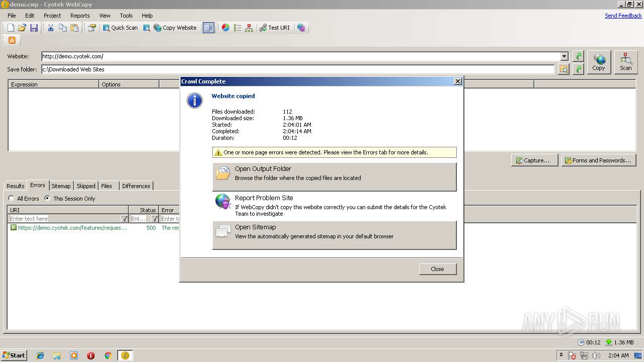Click the large Scan button
The height and width of the screenshot is (362, 644).
point(626,62)
